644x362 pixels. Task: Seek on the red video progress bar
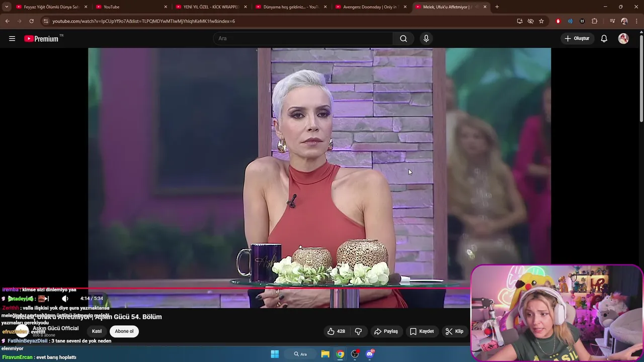pos(234,288)
